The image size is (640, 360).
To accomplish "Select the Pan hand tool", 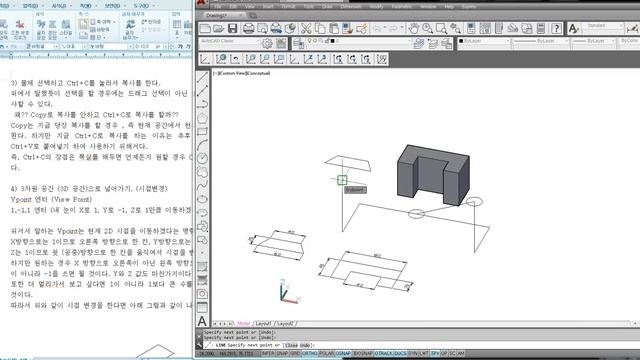I will pyautogui.click(x=414, y=29).
